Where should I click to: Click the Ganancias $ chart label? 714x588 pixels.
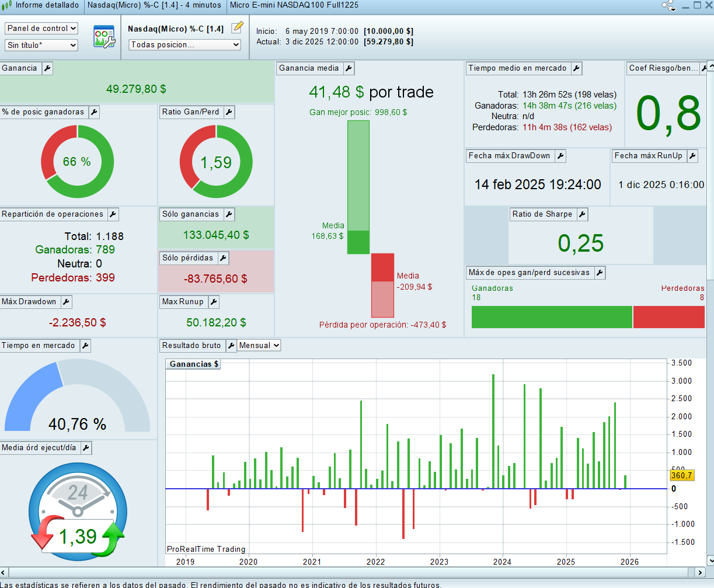194,364
